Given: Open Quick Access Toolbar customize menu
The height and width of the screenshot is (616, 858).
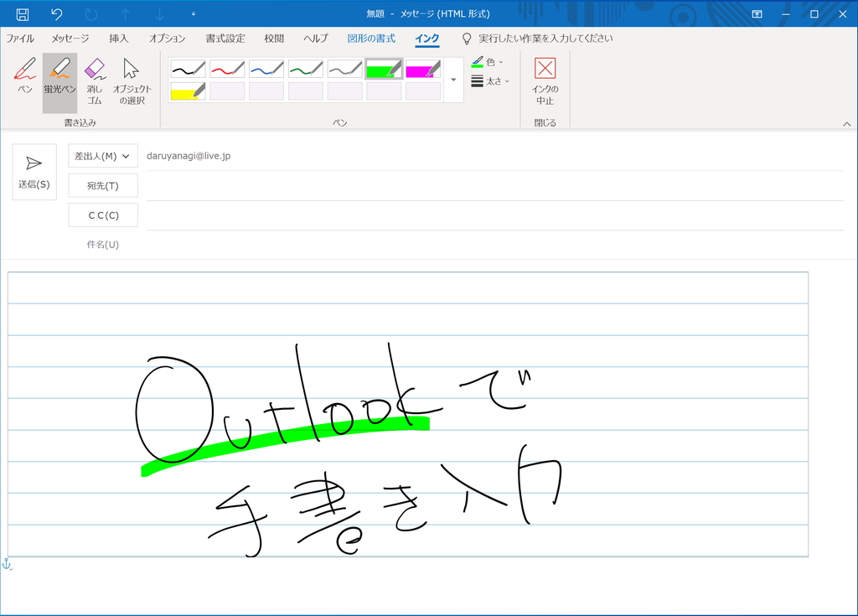Looking at the screenshot, I should [194, 14].
